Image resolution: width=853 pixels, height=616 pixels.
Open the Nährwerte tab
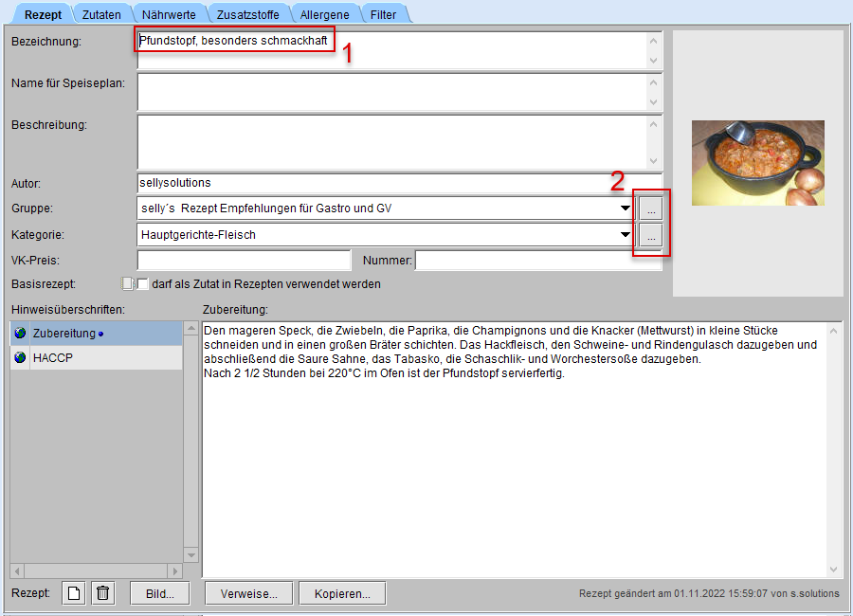[x=166, y=14]
